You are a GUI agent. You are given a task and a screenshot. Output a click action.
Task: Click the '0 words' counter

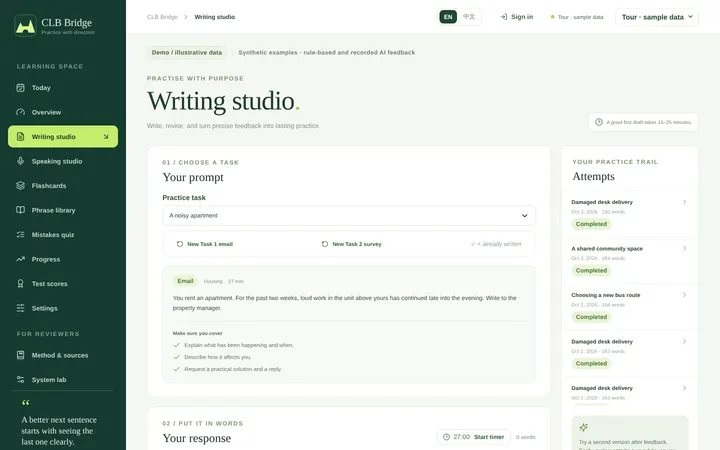click(x=525, y=437)
